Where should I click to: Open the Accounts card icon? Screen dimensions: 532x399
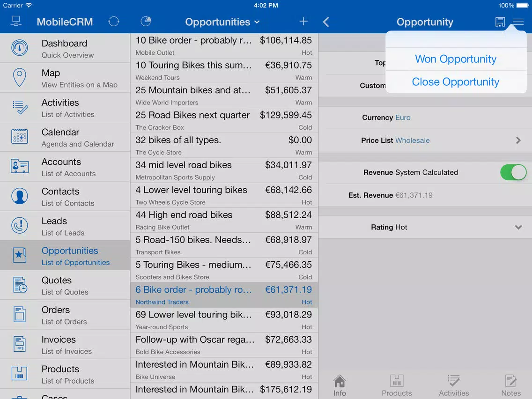[19, 166]
